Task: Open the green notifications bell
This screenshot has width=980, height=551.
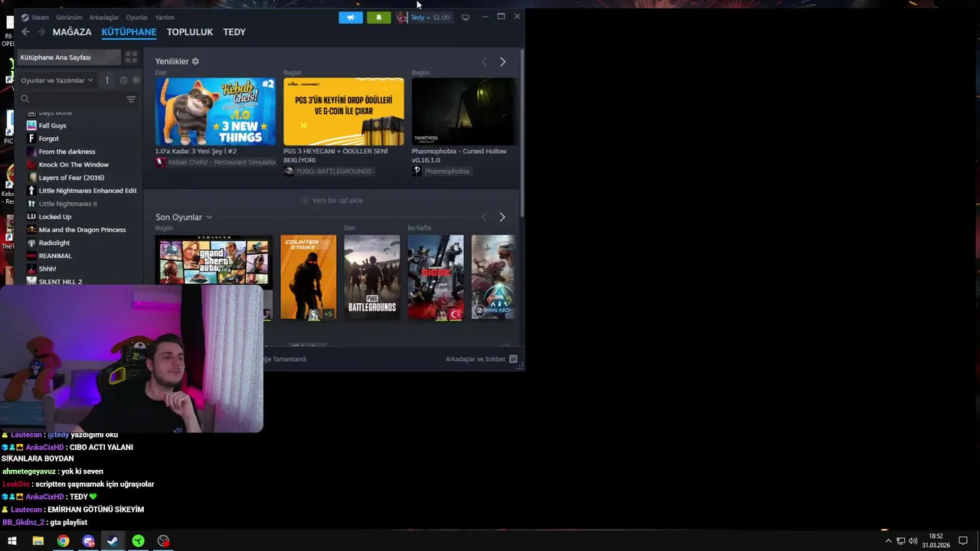Action: point(378,17)
